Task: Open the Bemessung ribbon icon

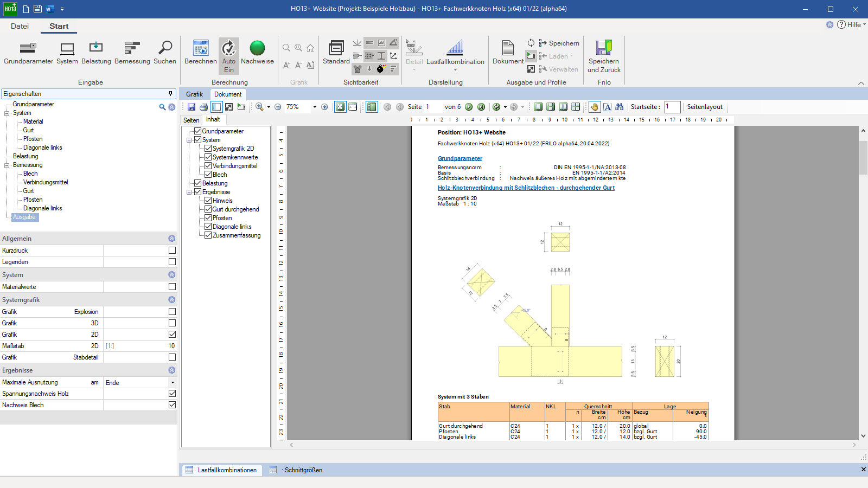Action: pos(132,53)
